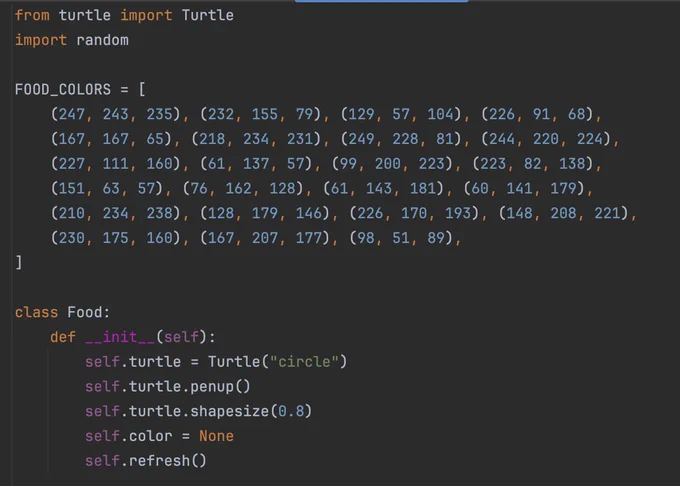The image size is (680, 486).
Task: Click the self.refresh() call
Action: point(146,461)
